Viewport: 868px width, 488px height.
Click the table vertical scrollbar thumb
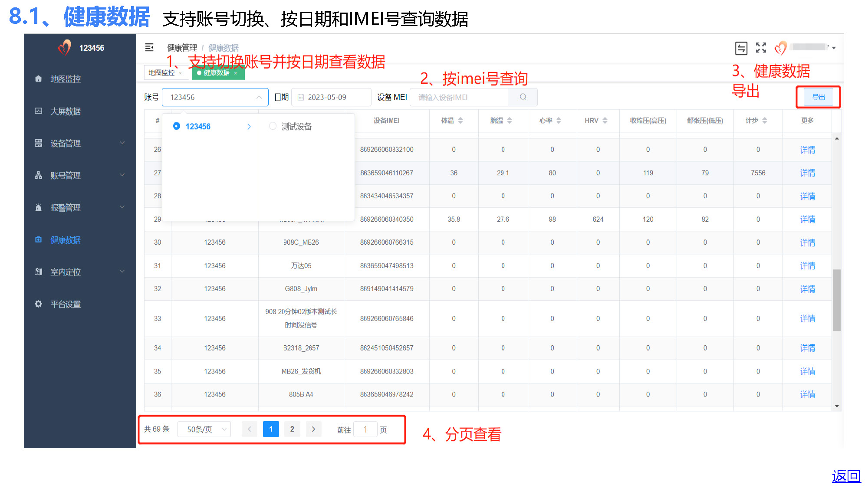[837, 299]
